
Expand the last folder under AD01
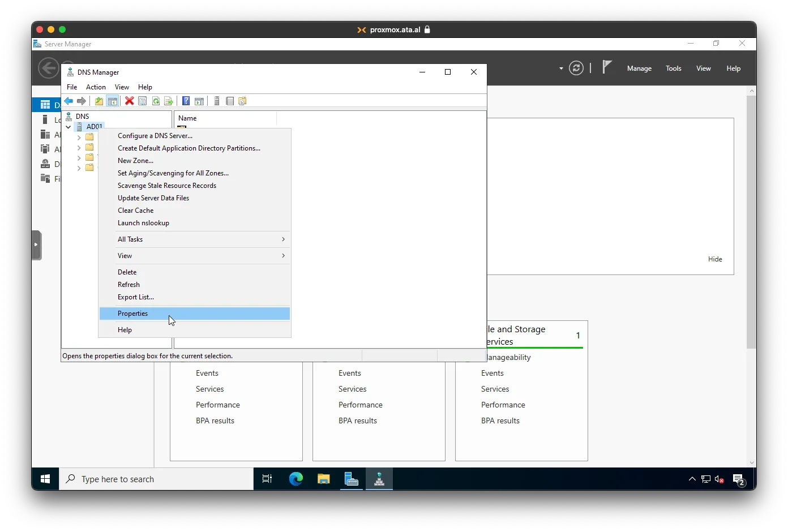point(79,168)
